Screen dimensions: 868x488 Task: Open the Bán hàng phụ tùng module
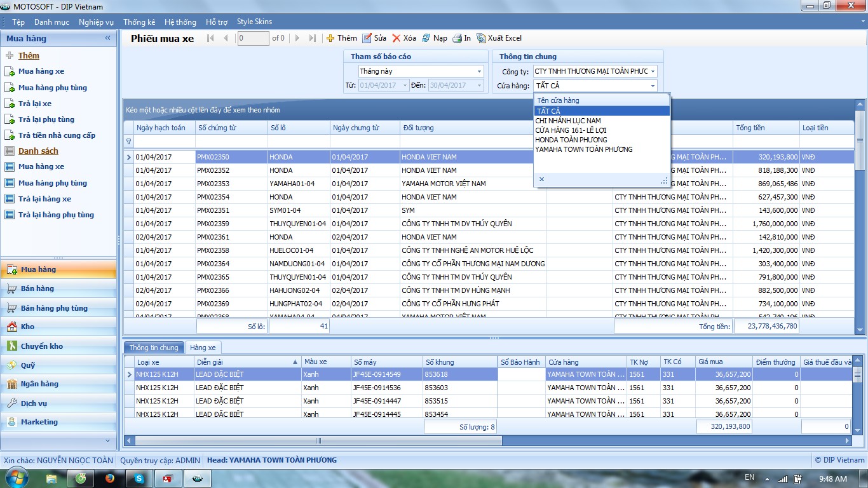[54, 308]
